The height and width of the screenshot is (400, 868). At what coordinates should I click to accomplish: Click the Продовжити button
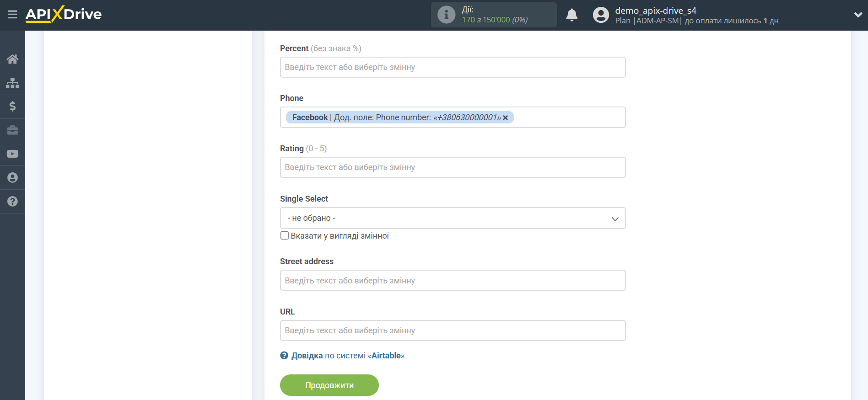329,385
